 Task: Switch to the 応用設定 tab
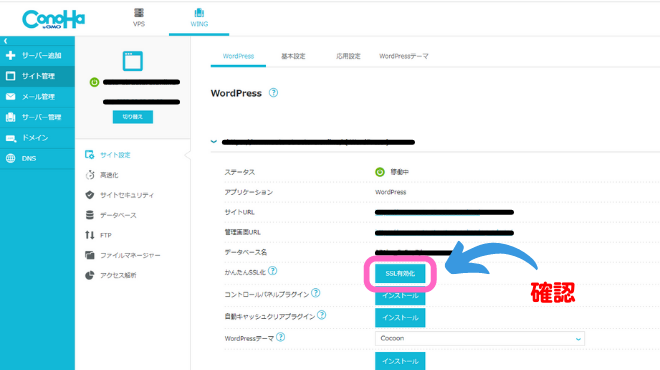[348, 56]
